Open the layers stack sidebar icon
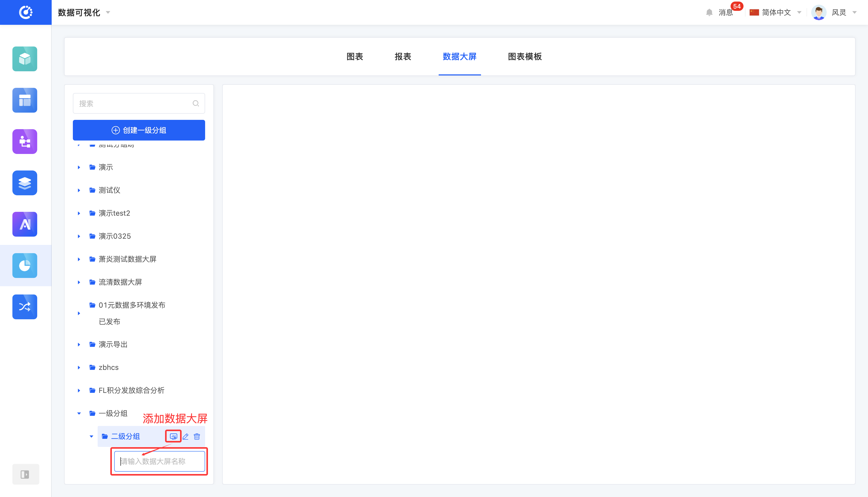The height and width of the screenshot is (497, 868). pos(25,183)
